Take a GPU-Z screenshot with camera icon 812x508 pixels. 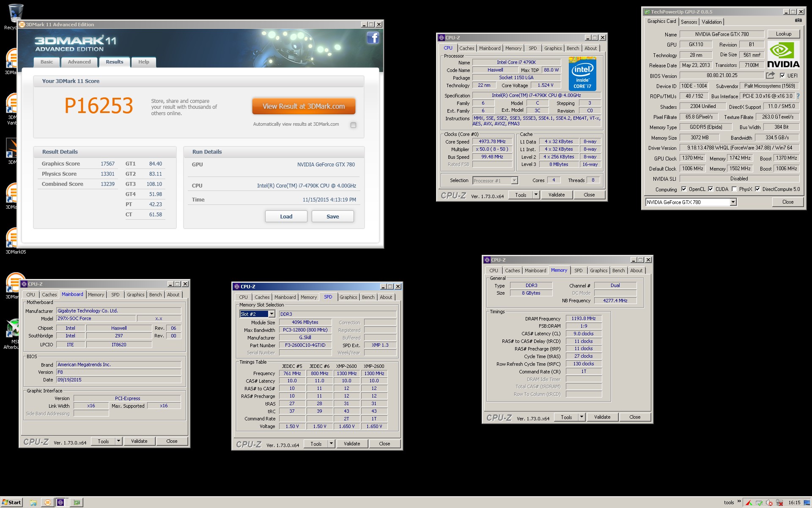click(x=798, y=20)
